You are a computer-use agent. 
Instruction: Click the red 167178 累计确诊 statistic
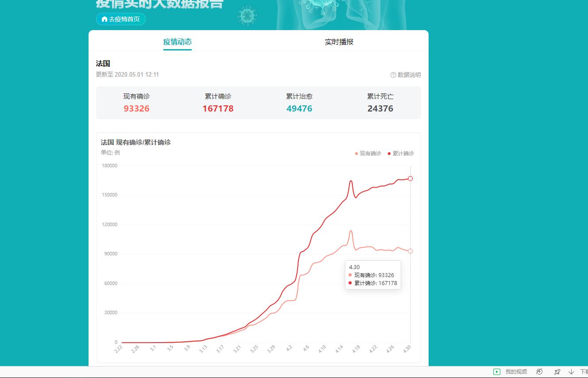[218, 108]
